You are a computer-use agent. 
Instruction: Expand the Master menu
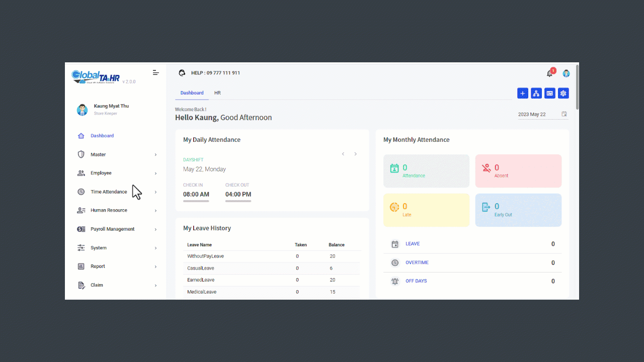pos(117,154)
